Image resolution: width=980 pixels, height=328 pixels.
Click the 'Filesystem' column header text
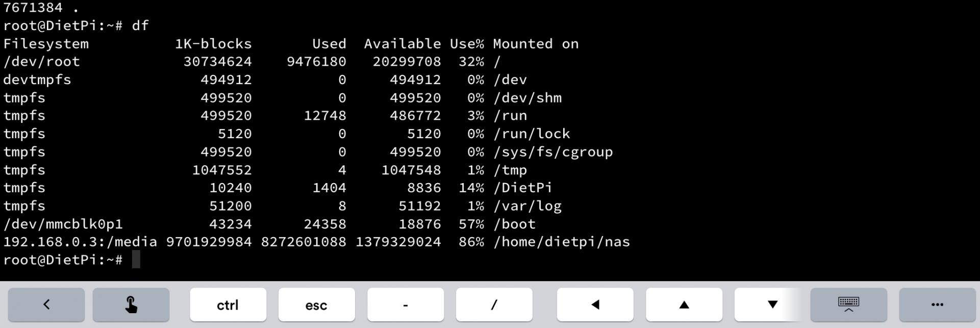[x=46, y=44]
